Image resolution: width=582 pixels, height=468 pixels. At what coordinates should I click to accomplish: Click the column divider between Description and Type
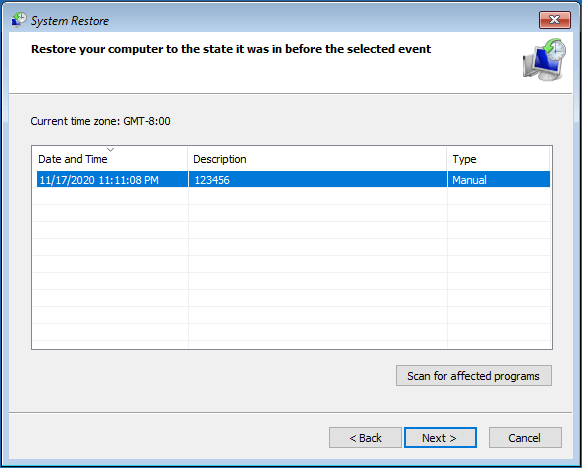pos(447,159)
